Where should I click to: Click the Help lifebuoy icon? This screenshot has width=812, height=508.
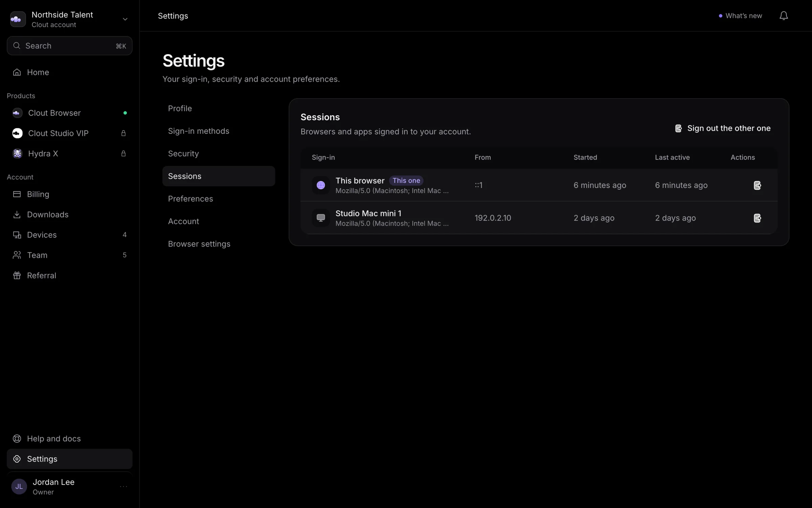[17, 439]
